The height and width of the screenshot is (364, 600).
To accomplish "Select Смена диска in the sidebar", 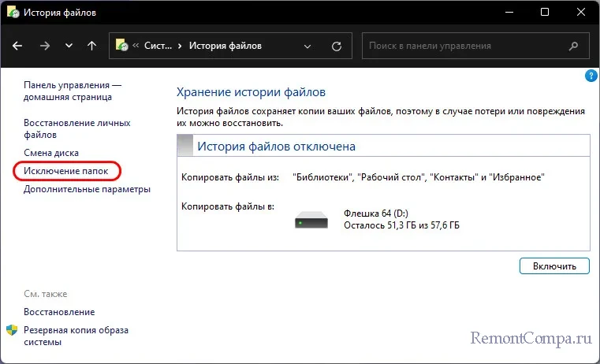I will coord(50,152).
